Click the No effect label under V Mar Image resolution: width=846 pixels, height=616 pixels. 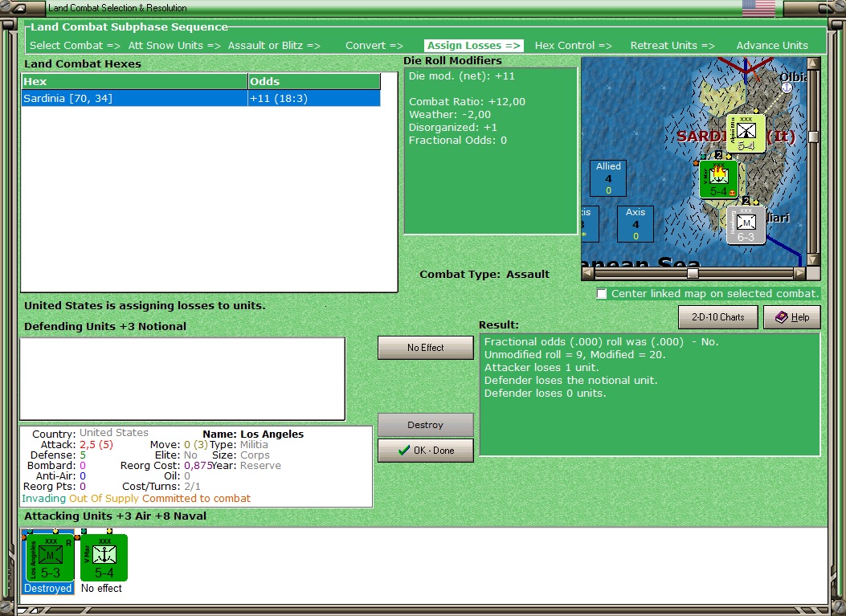click(x=101, y=588)
